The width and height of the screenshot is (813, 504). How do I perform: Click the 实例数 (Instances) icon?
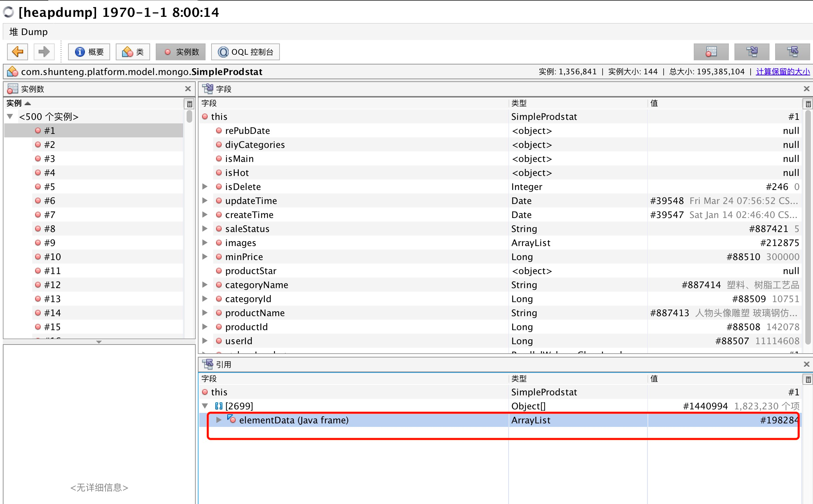[x=180, y=52]
